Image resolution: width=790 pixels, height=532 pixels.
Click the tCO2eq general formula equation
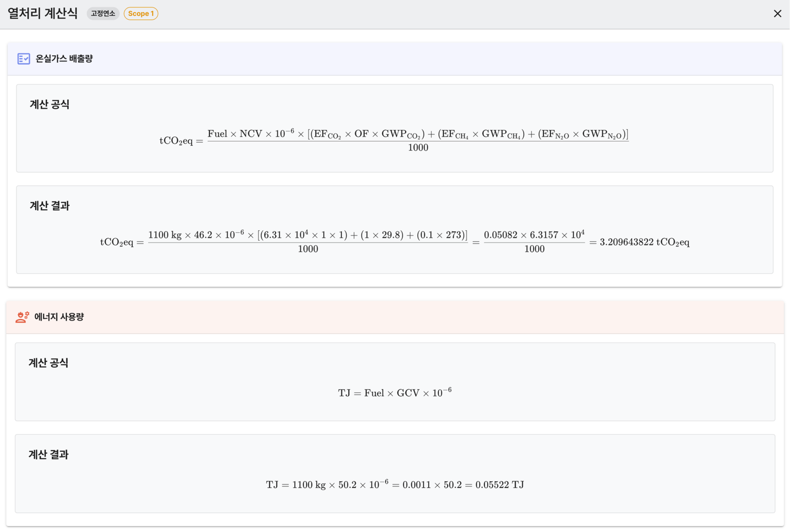point(394,140)
